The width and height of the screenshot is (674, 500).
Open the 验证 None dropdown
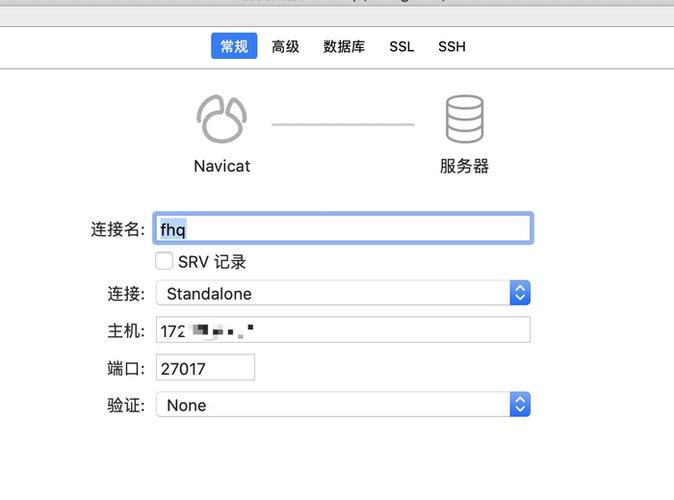[343, 405]
